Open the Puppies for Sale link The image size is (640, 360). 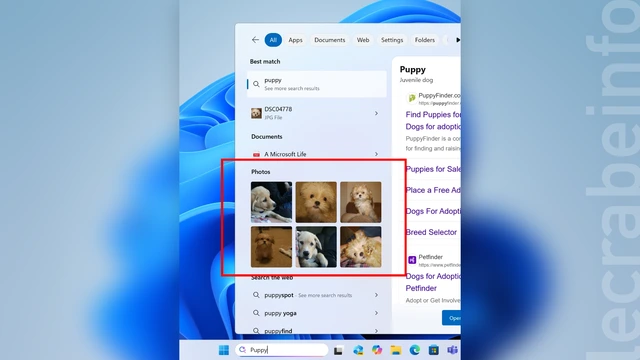[x=433, y=169]
